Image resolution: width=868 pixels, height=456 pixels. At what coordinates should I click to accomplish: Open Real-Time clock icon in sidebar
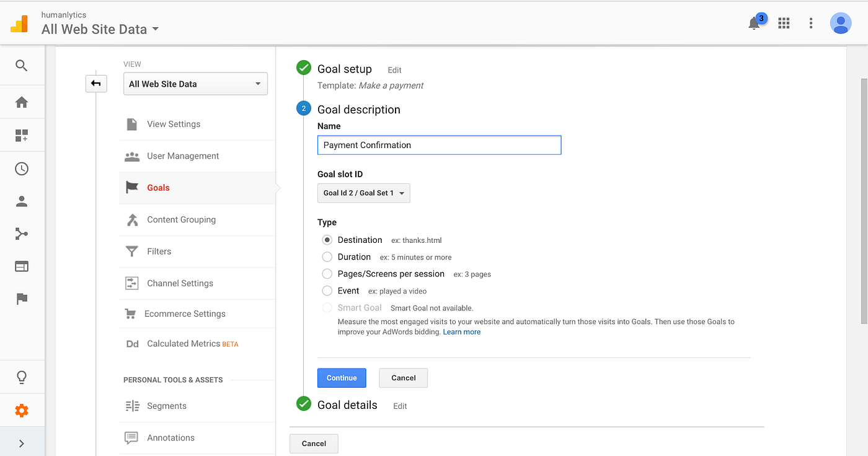22,169
